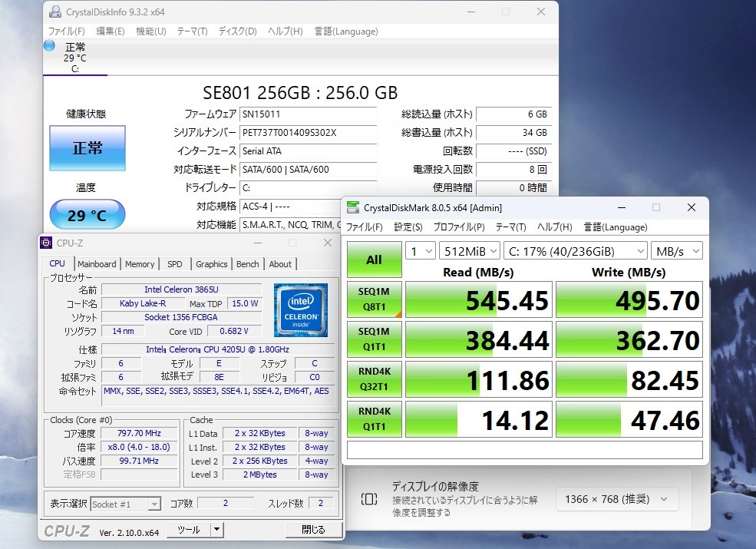Select the C: drive tab in CrystalDiskInfo
This screenshot has height=549, width=756.
(74, 58)
